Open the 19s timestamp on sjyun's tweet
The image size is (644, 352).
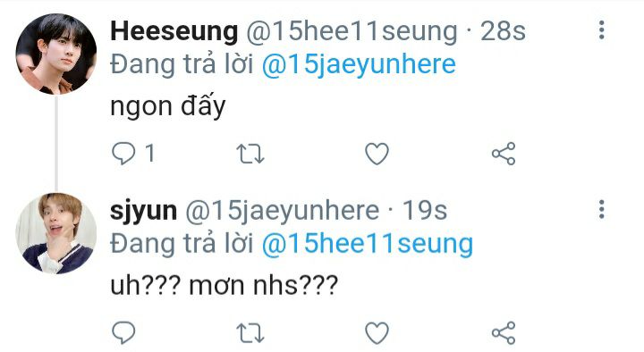[x=425, y=210]
